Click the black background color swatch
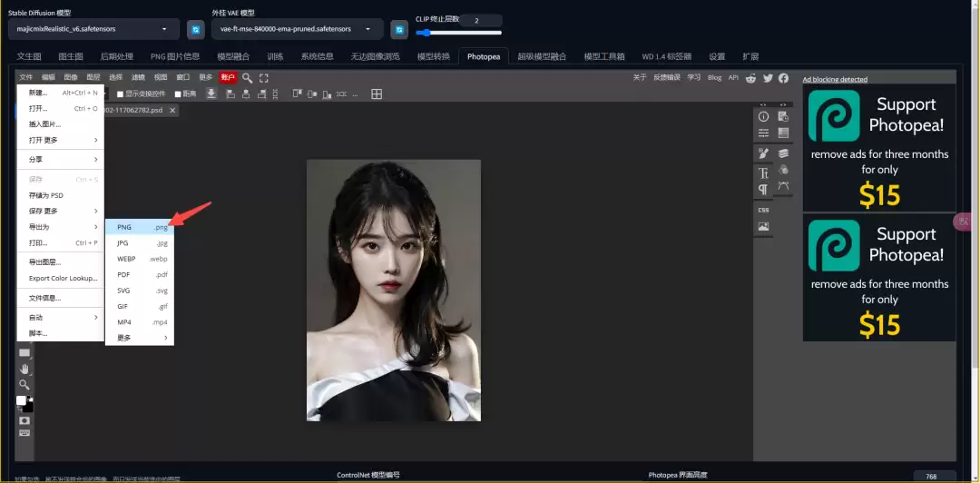Image resolution: width=980 pixels, height=483 pixels. point(28,407)
